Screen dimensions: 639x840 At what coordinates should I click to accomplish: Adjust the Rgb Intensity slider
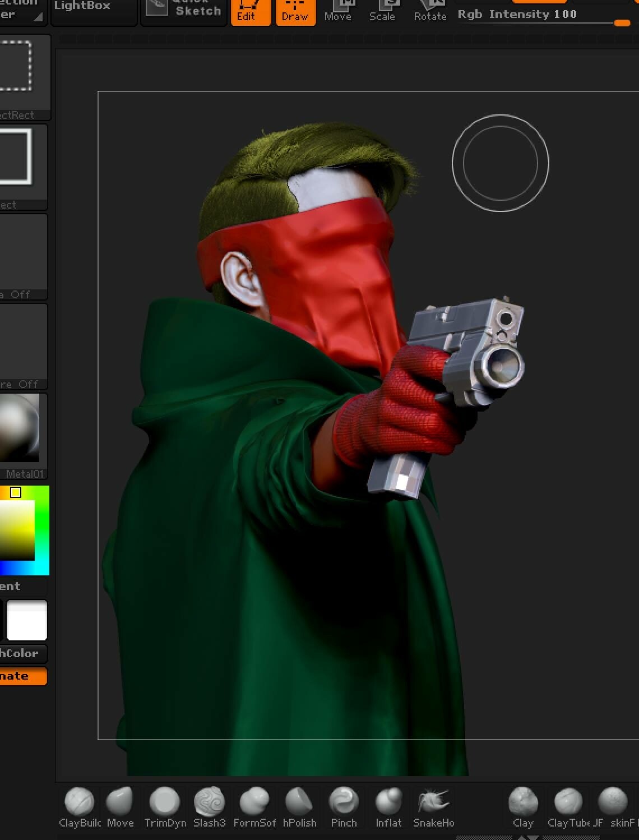(622, 24)
